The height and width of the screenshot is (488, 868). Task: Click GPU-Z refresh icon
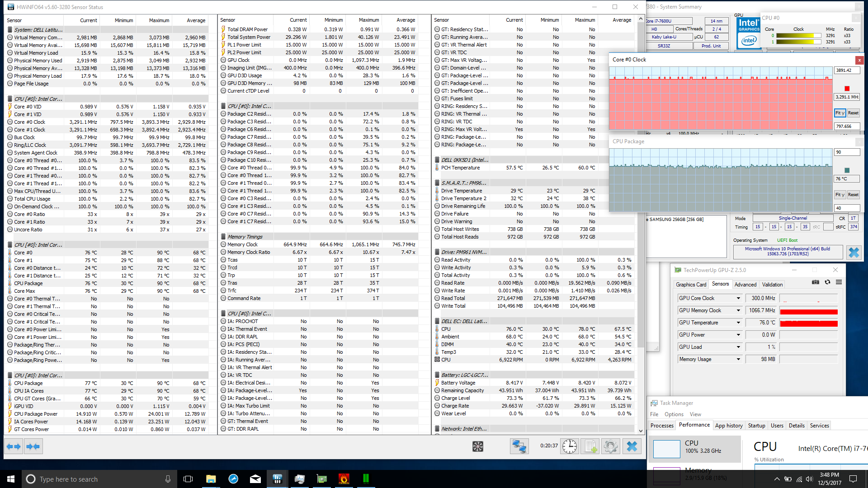point(827,282)
